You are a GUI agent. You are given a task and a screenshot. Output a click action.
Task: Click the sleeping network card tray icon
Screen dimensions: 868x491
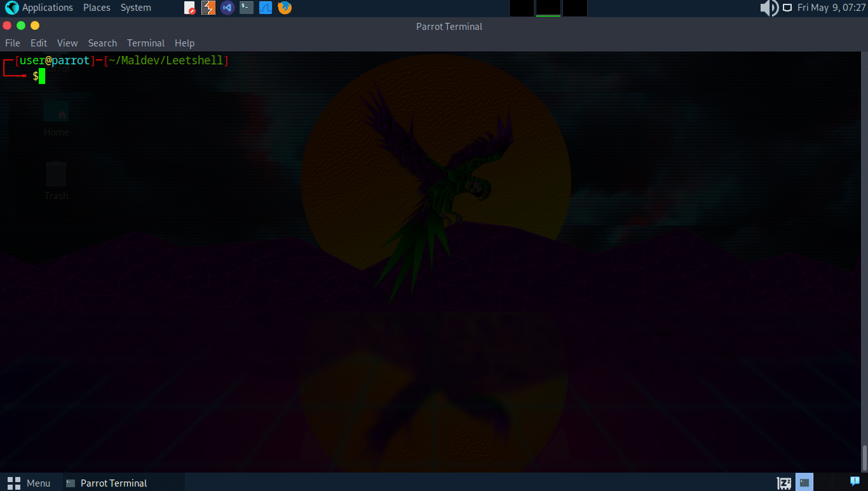[784, 483]
